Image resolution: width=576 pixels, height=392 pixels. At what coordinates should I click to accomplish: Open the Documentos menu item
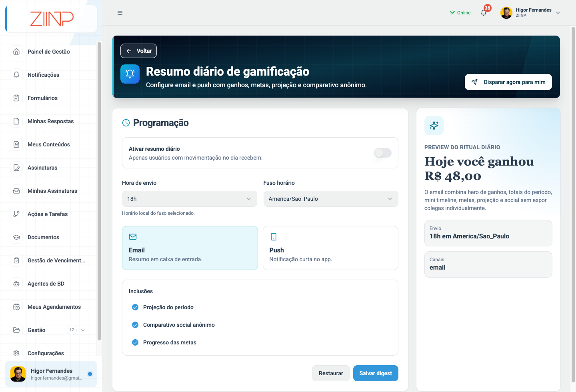click(x=48, y=237)
